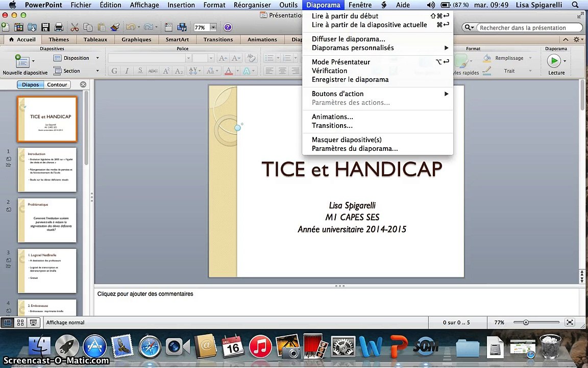
Task: Open the Trash in the Dock
Action: click(550, 346)
